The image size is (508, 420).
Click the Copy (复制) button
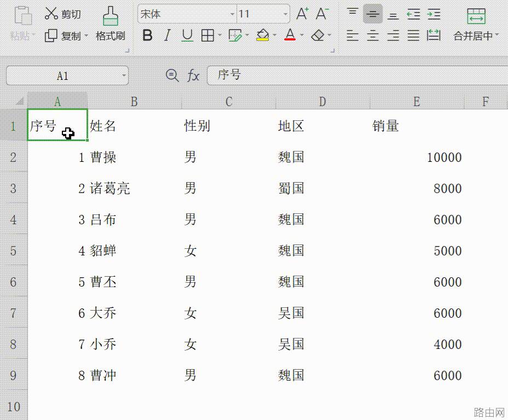(62, 36)
